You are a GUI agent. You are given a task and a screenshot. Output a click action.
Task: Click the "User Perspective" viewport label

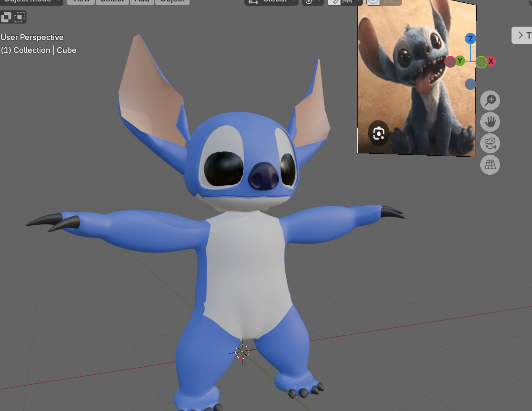click(x=32, y=37)
